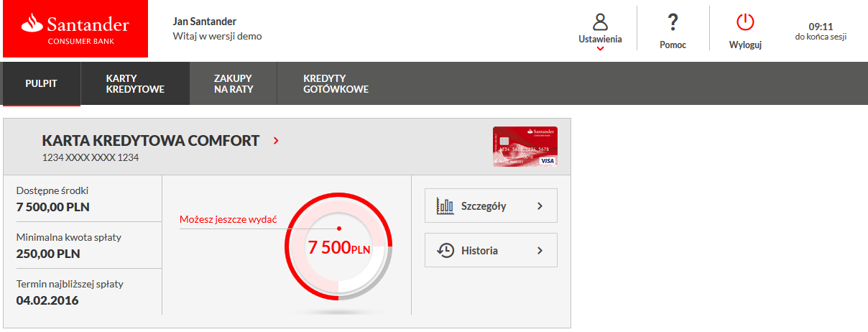Click the Szczegóły bar chart icon
The width and height of the screenshot is (868, 332).
point(445,206)
